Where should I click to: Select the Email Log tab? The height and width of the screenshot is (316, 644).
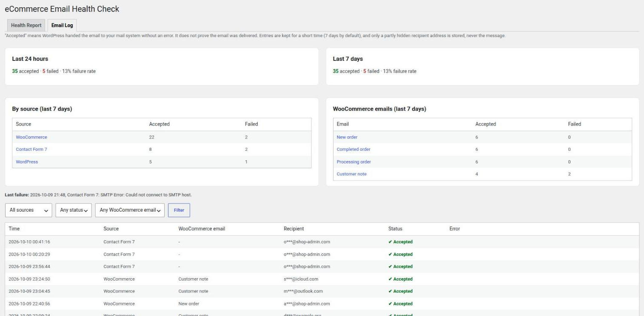(62, 25)
